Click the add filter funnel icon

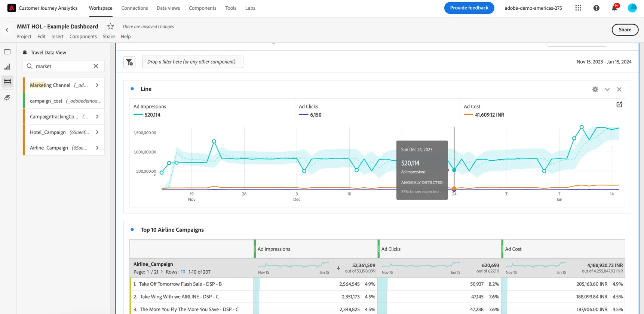(x=129, y=62)
